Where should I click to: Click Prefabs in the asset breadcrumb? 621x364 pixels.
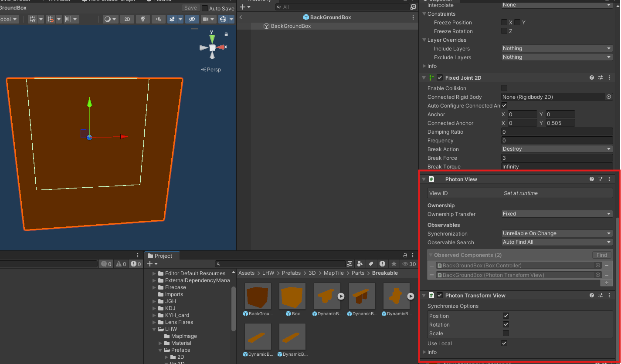(291, 273)
